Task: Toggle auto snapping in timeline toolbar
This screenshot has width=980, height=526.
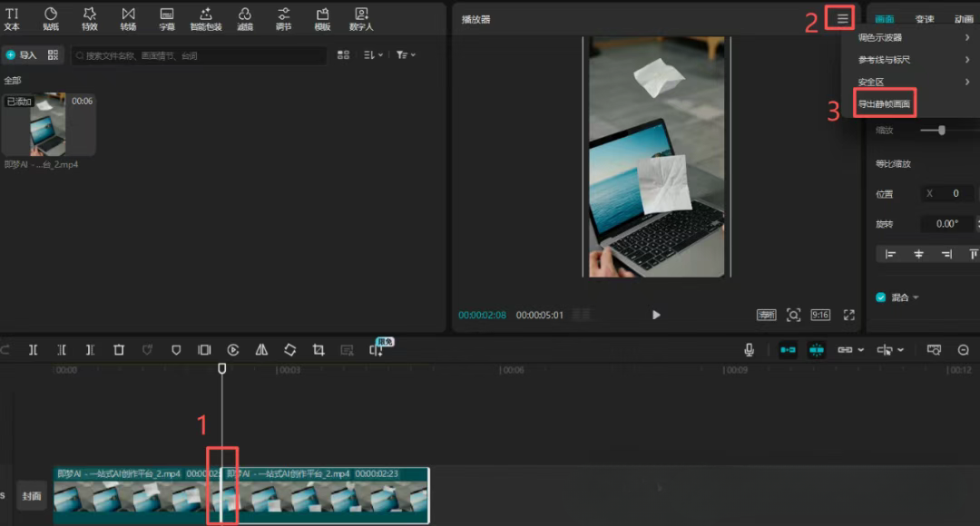Action: (x=817, y=349)
